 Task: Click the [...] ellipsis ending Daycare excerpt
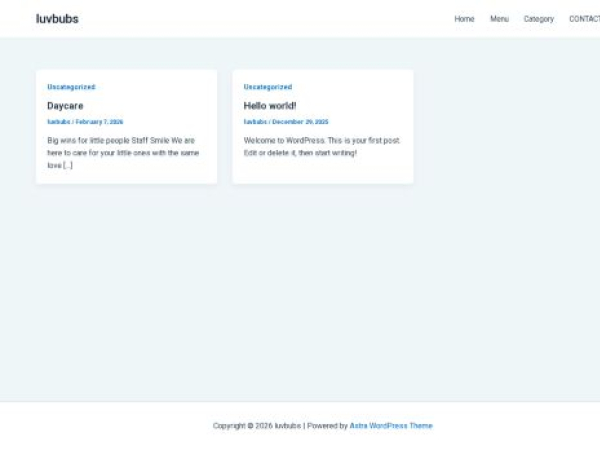point(68,165)
